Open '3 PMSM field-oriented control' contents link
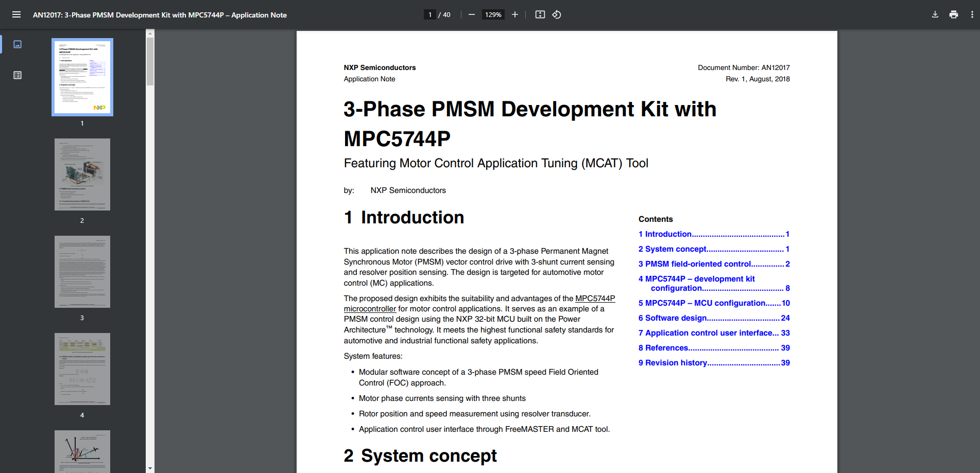The image size is (980, 473). pyautogui.click(x=714, y=264)
